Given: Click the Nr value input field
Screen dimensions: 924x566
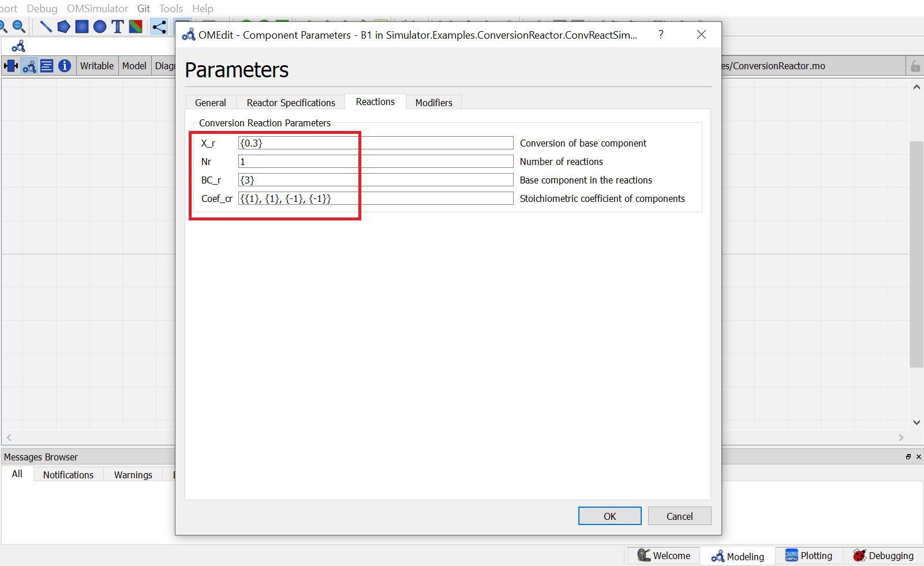Looking at the screenshot, I should click(376, 162).
